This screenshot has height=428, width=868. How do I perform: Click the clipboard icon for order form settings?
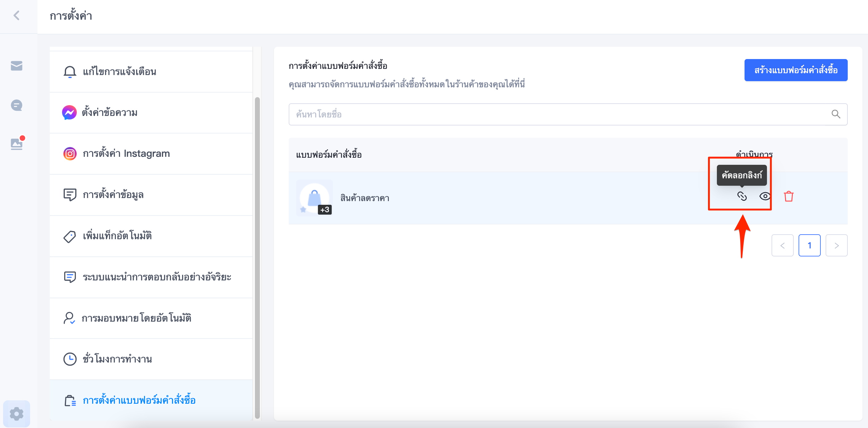coord(70,401)
